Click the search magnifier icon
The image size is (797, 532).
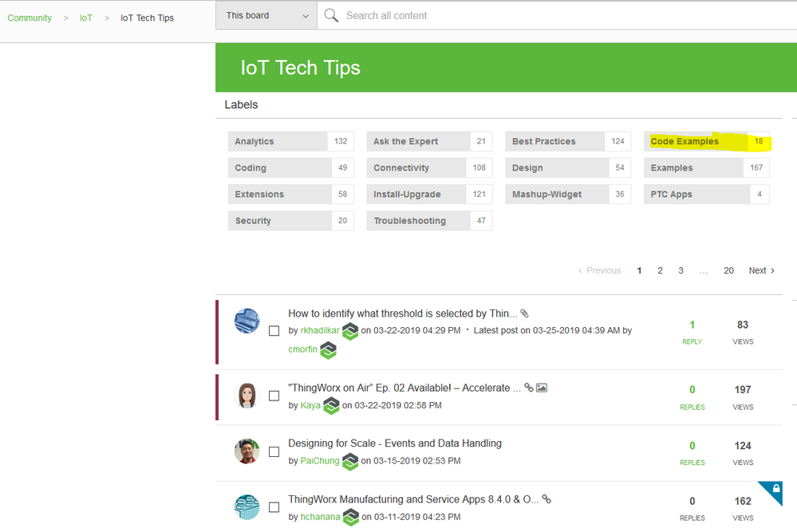click(x=331, y=15)
